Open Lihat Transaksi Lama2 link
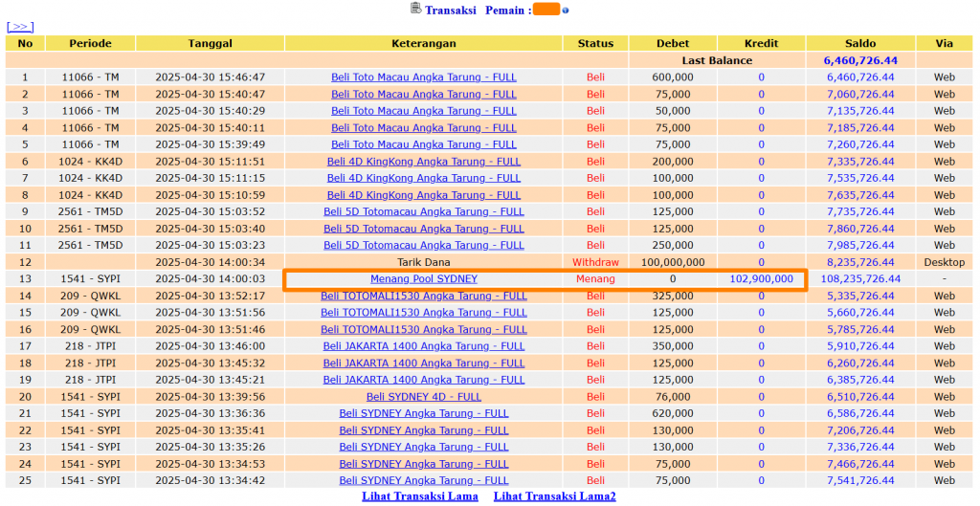Screen dimensions: 980x506 pyautogui.click(x=555, y=496)
